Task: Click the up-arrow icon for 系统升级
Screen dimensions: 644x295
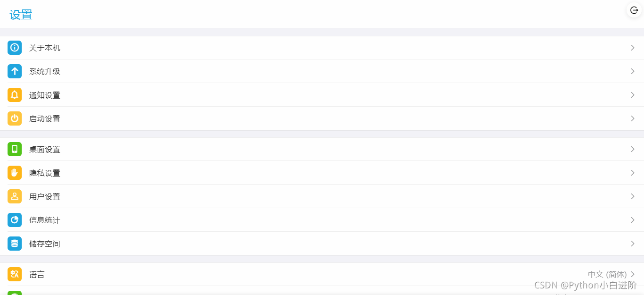Action: 15,71
